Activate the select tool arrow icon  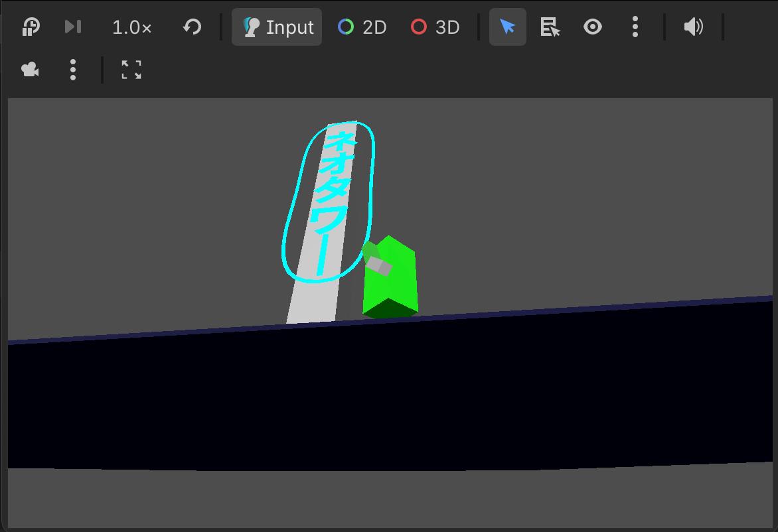508,27
